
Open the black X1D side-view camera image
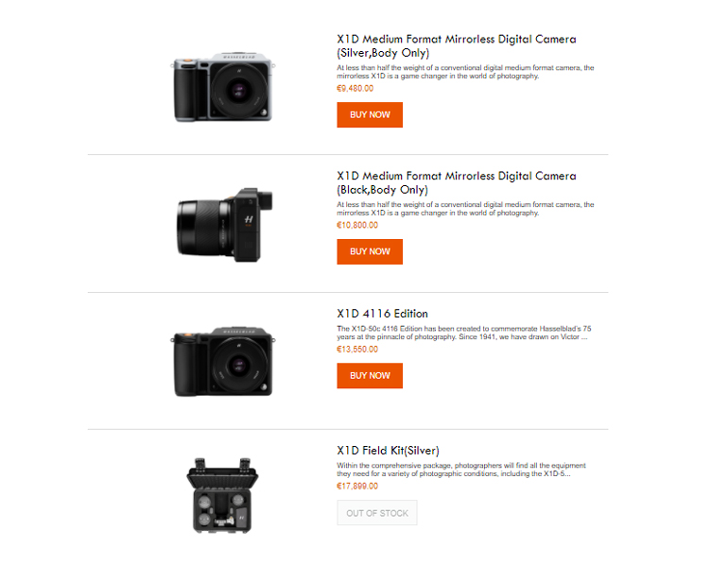224,225
